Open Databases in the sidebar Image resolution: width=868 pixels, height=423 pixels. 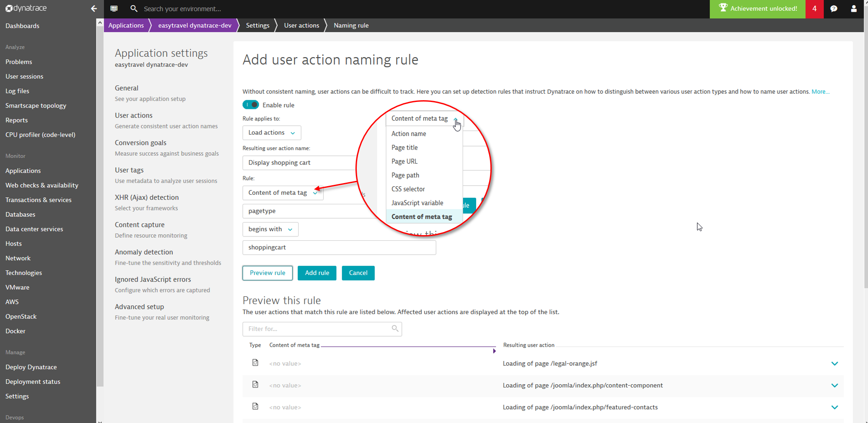tap(20, 214)
